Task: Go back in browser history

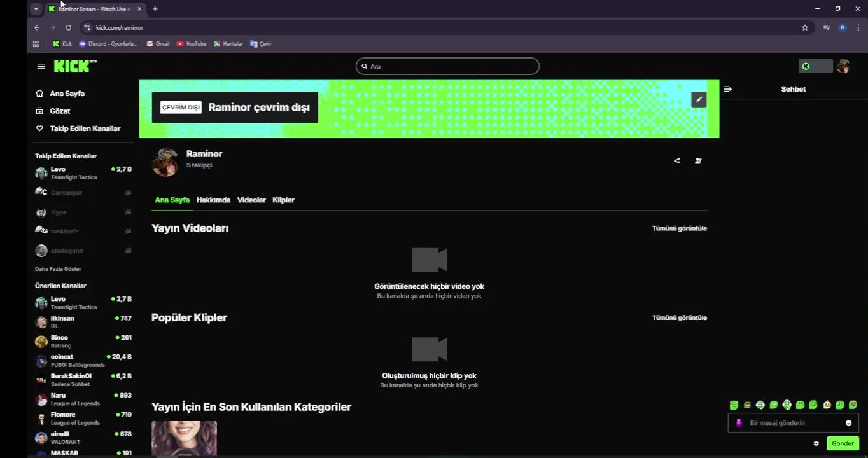Action: click(x=37, y=27)
